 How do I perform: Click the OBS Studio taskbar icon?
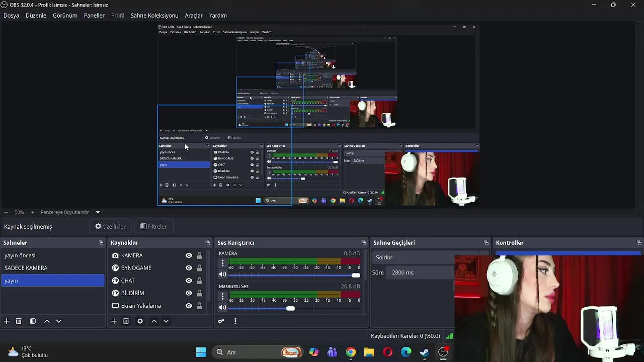(x=443, y=352)
